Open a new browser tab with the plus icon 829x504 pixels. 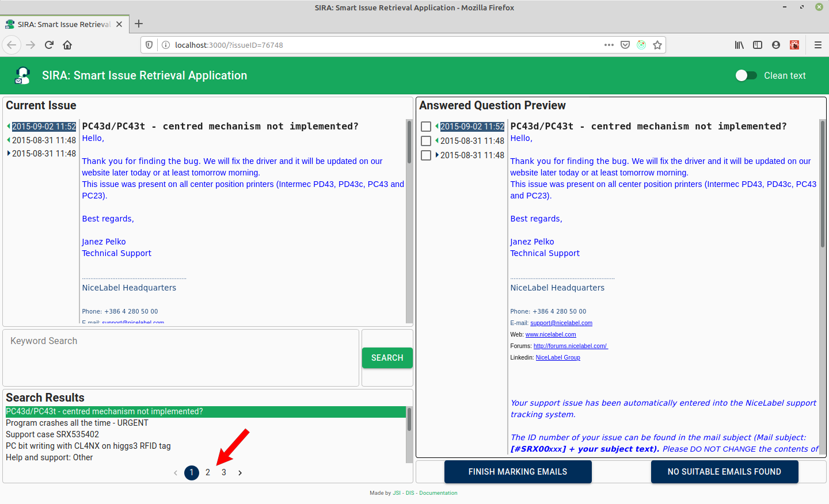pyautogui.click(x=138, y=24)
